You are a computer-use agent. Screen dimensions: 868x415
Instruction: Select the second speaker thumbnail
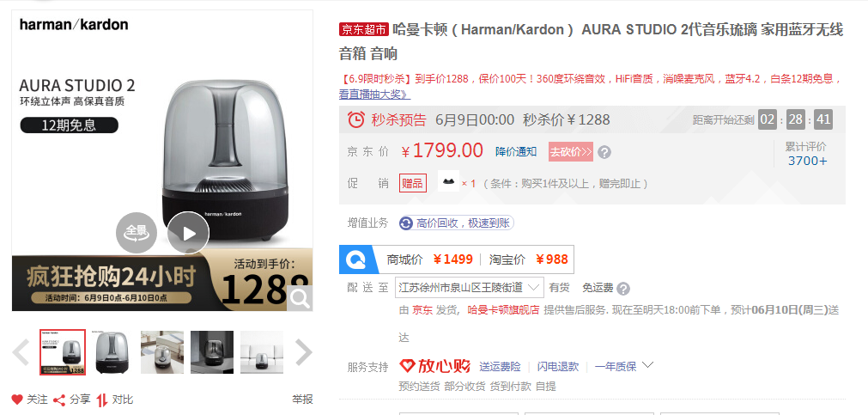click(112, 351)
